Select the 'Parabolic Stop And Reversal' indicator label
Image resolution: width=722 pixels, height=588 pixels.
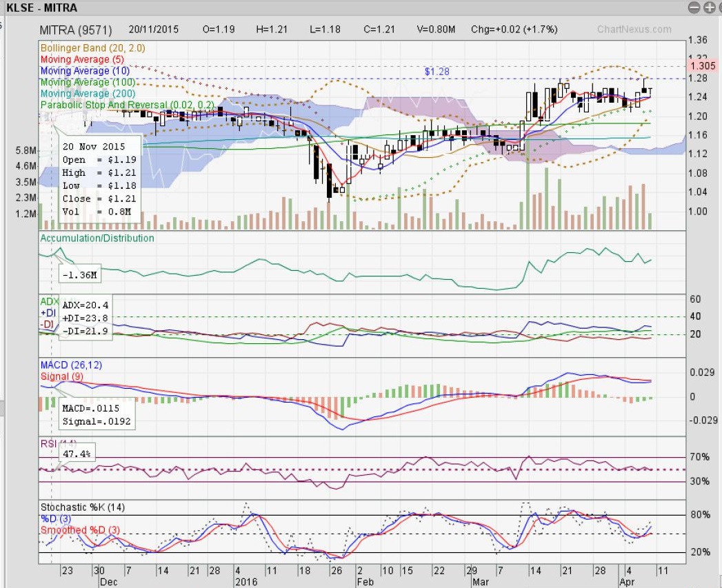pyautogui.click(x=127, y=105)
